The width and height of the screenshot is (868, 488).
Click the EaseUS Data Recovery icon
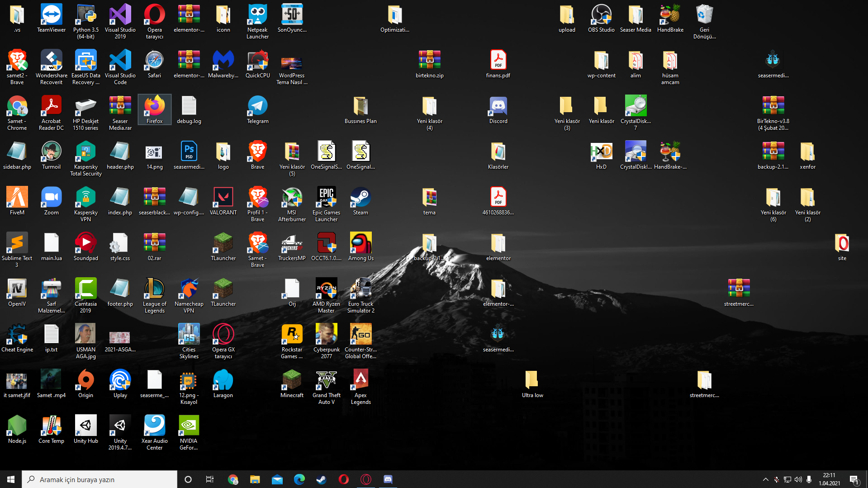click(85, 67)
